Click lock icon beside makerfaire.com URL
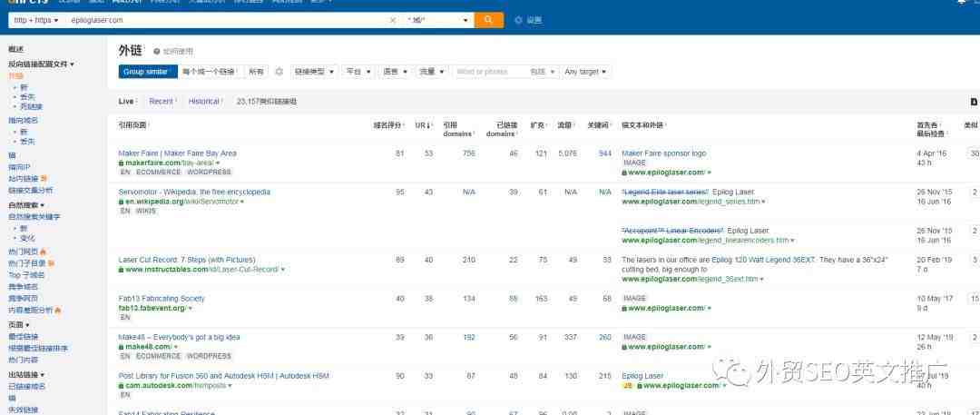980x415 pixels. point(122,163)
